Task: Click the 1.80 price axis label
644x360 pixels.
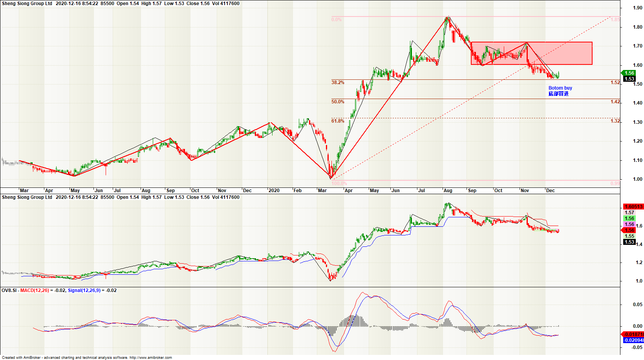Action: coord(638,27)
